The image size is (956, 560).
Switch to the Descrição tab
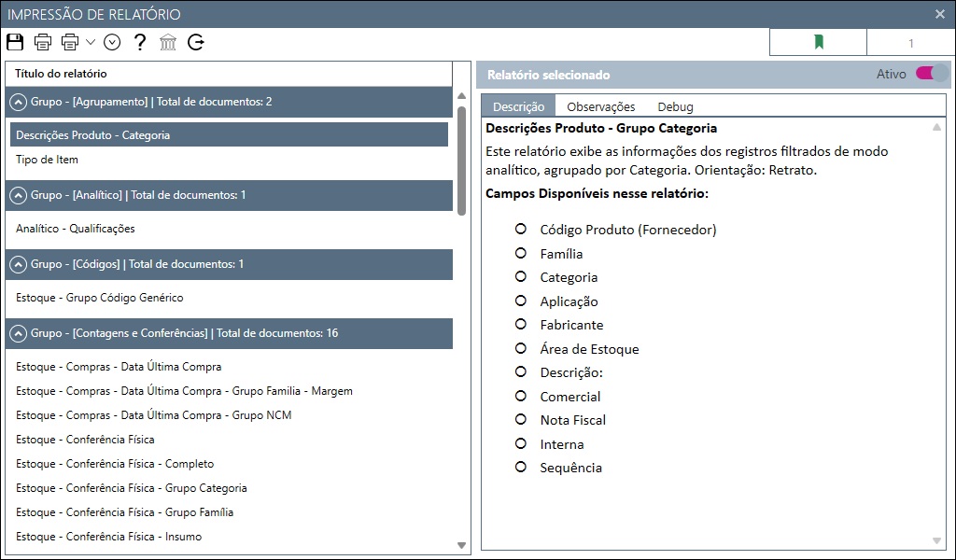coord(518,106)
